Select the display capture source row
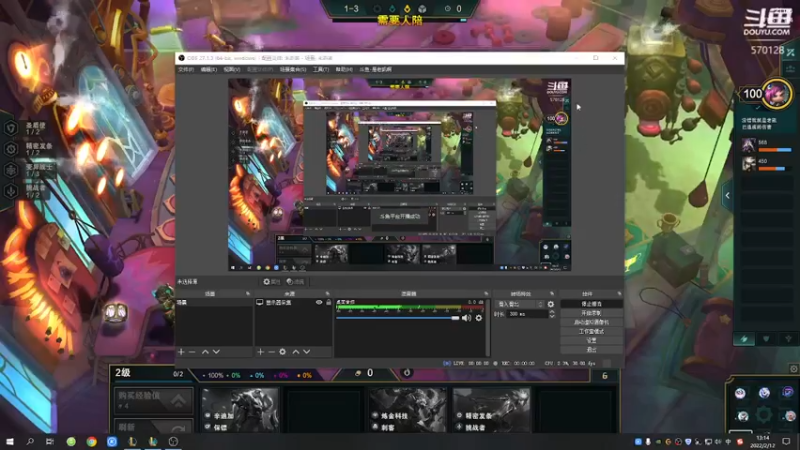 (x=293, y=303)
